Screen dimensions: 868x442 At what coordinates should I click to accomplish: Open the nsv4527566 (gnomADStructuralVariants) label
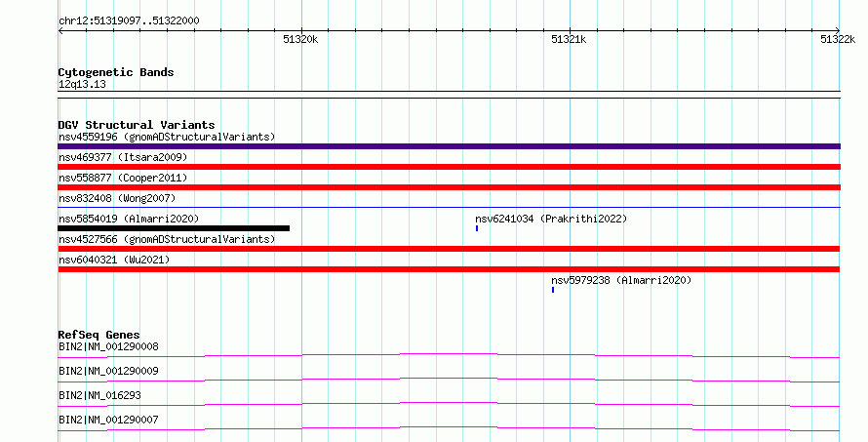pos(167,239)
